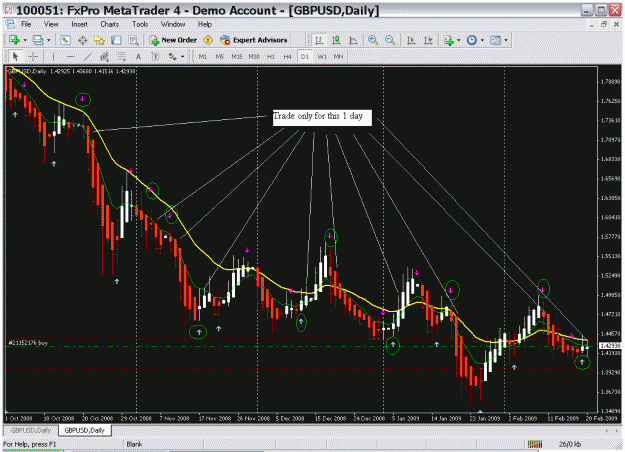Select the Fibonacci retracement tool

(121, 57)
